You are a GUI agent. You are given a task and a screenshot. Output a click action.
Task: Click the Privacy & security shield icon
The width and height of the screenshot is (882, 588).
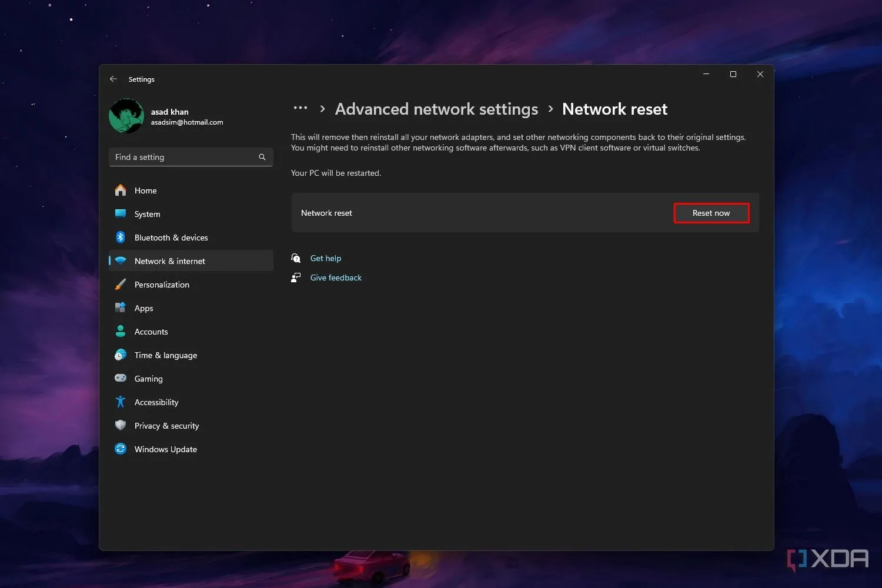[x=121, y=426]
